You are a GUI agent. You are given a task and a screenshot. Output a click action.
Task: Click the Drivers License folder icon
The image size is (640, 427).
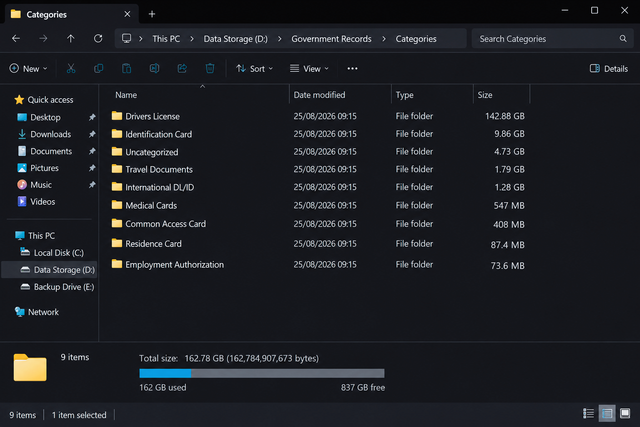point(117,116)
